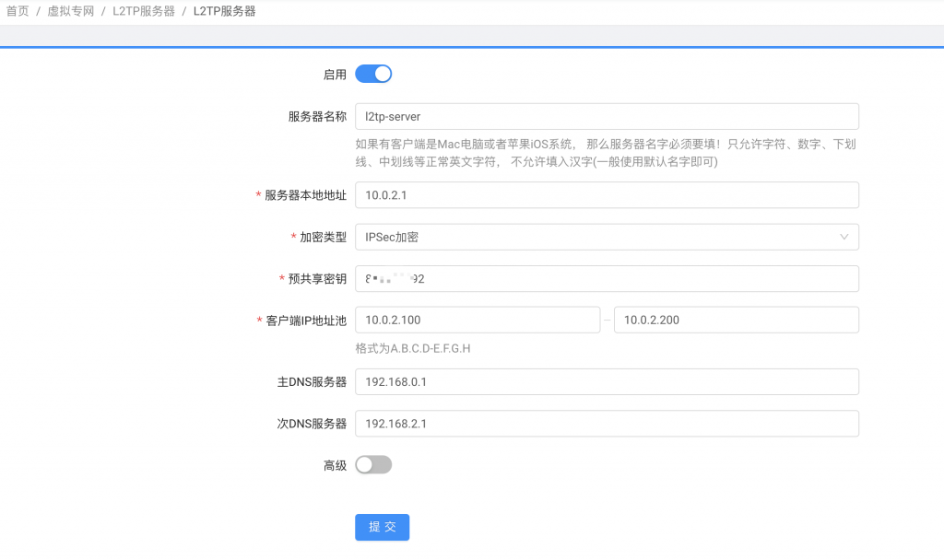Click the 服务器本地地址 field showing 10.0.2.1
Image resolution: width=944 pixels, height=560 pixels.
point(606,195)
